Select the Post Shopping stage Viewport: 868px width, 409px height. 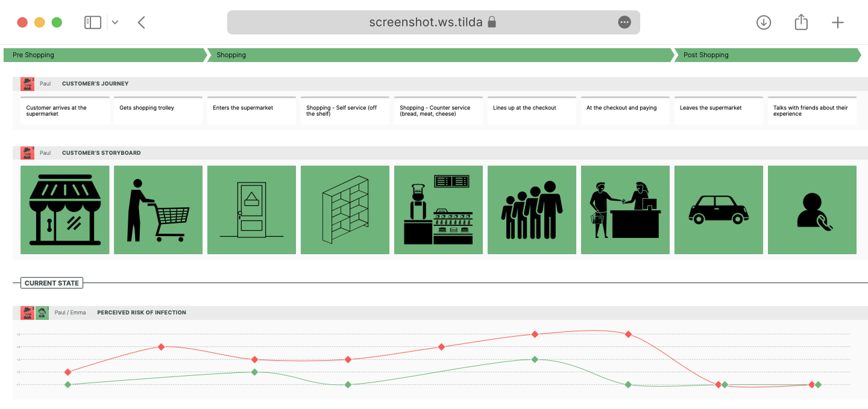767,55
